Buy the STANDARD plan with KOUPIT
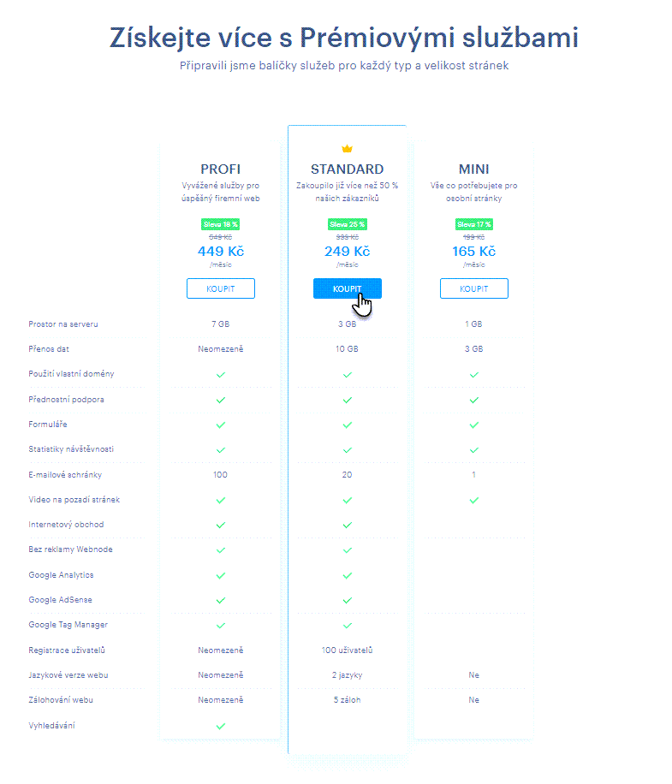This screenshot has width=672, height=784. pyautogui.click(x=347, y=288)
